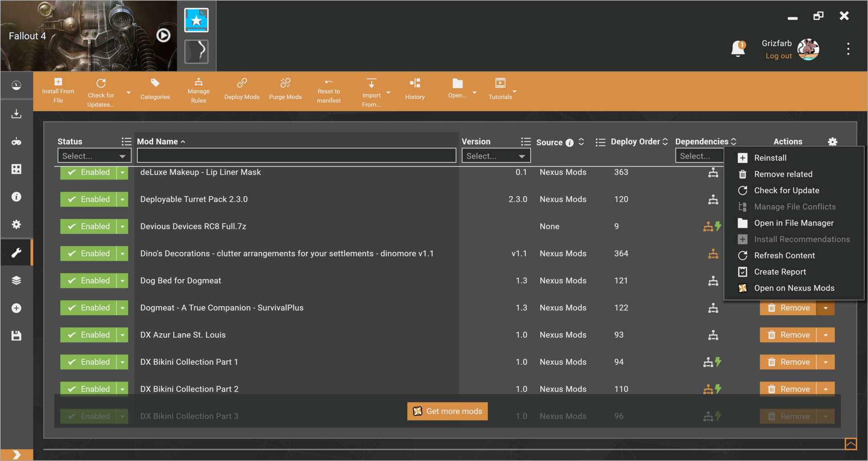Viewport: 868px width, 461px height.
Task: Click dependencies icon for DX Azur Lane St. Louis
Action: (x=713, y=335)
